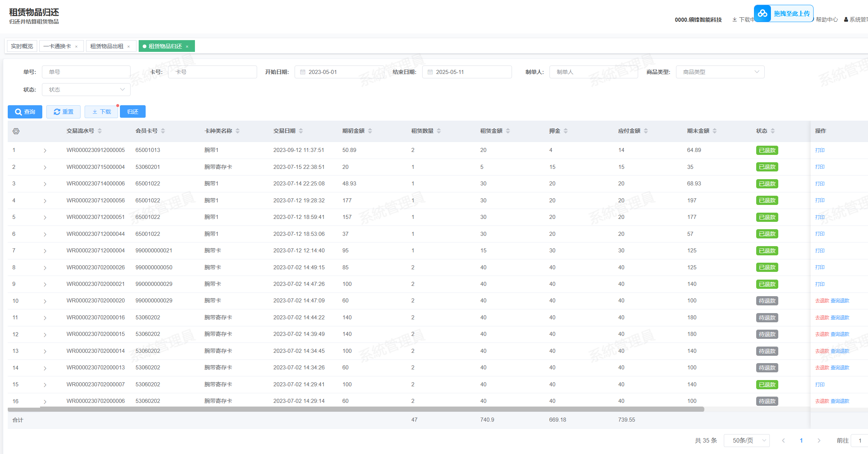This screenshot has width=868, height=454.
Task: Switch to the 实时概览 tab
Action: click(x=22, y=46)
